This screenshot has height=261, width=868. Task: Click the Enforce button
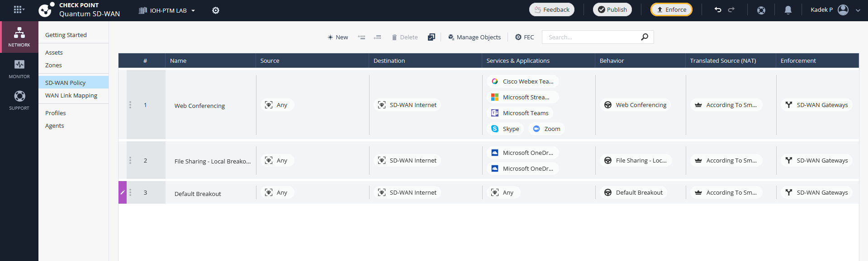pos(671,10)
